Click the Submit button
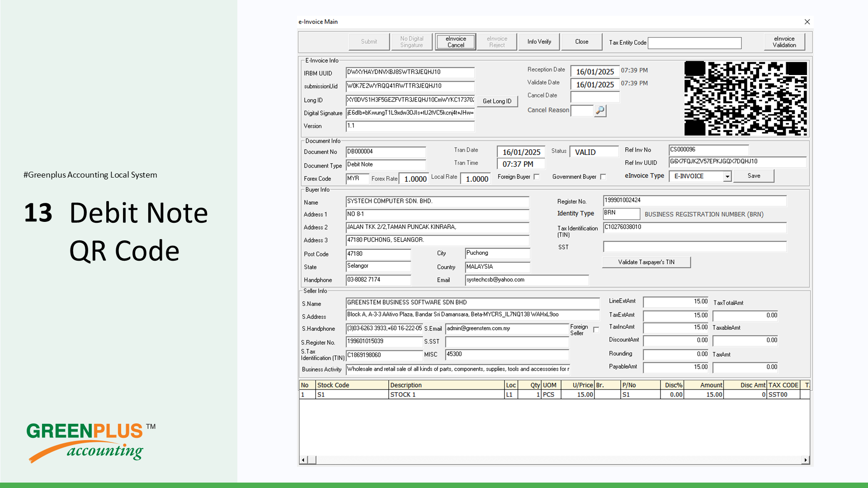 (369, 42)
